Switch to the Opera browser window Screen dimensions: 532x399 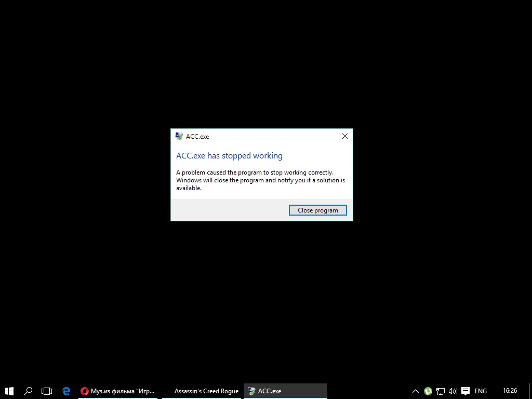pyautogui.click(x=118, y=391)
